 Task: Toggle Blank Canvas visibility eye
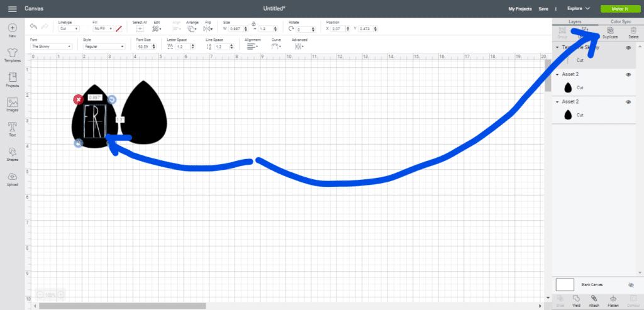(631, 285)
